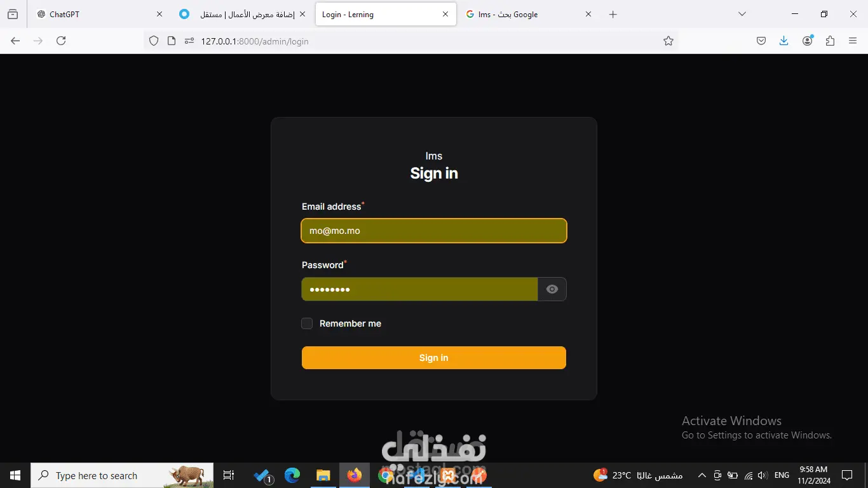Save page to Pocket icon

(761, 41)
